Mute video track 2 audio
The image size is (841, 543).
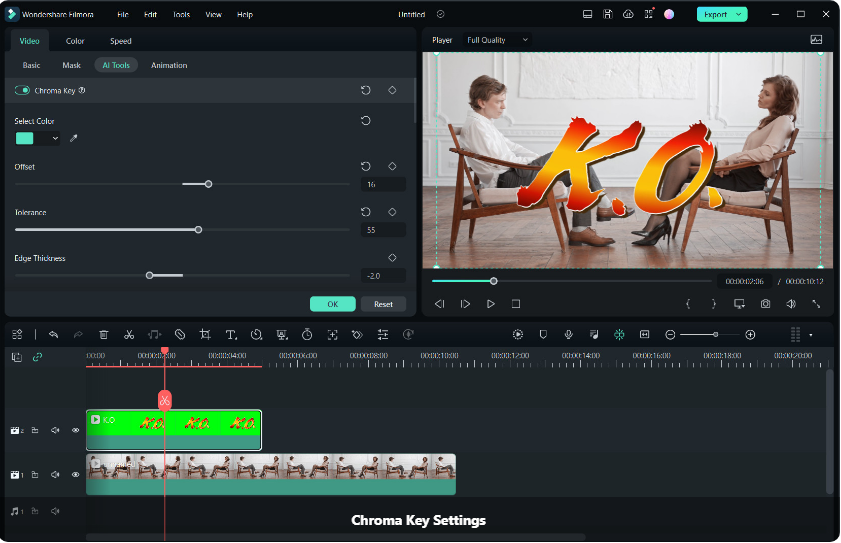coord(55,430)
